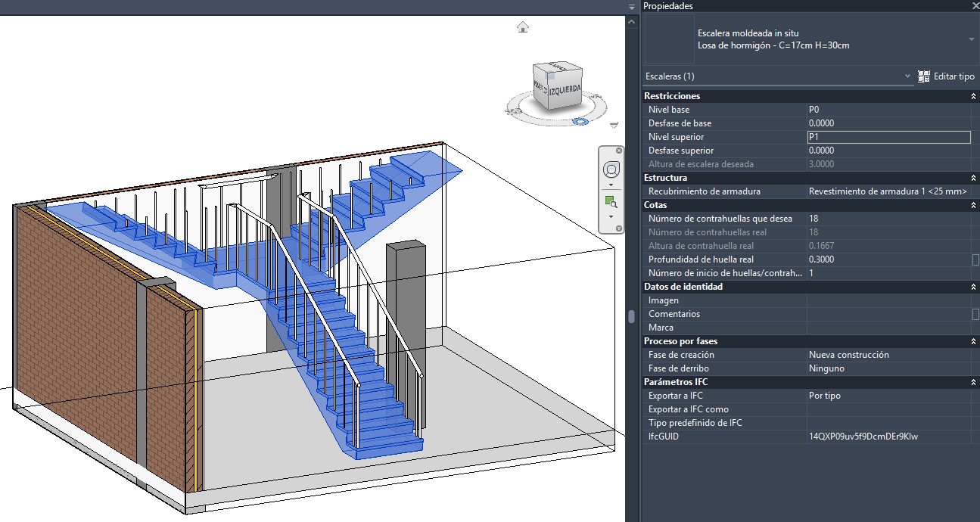980x522 pixels.
Task: Expand the Steering Wheel options arrow
Action: coord(611,185)
